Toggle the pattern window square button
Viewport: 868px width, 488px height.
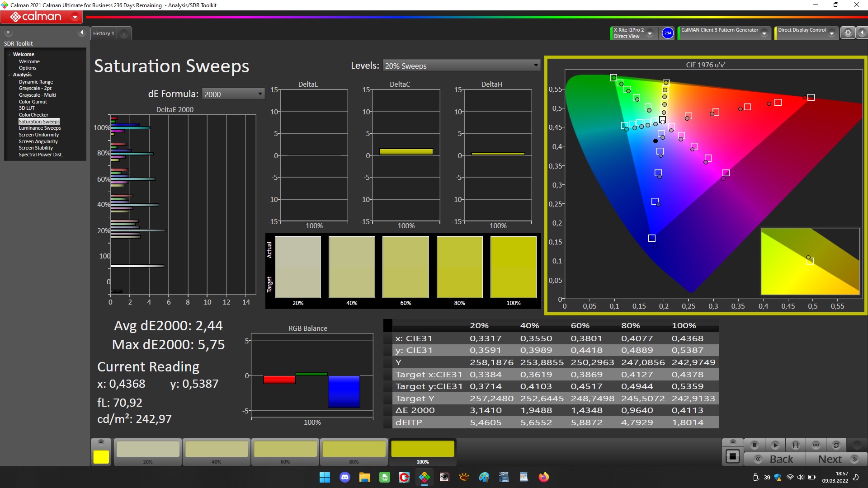733,456
